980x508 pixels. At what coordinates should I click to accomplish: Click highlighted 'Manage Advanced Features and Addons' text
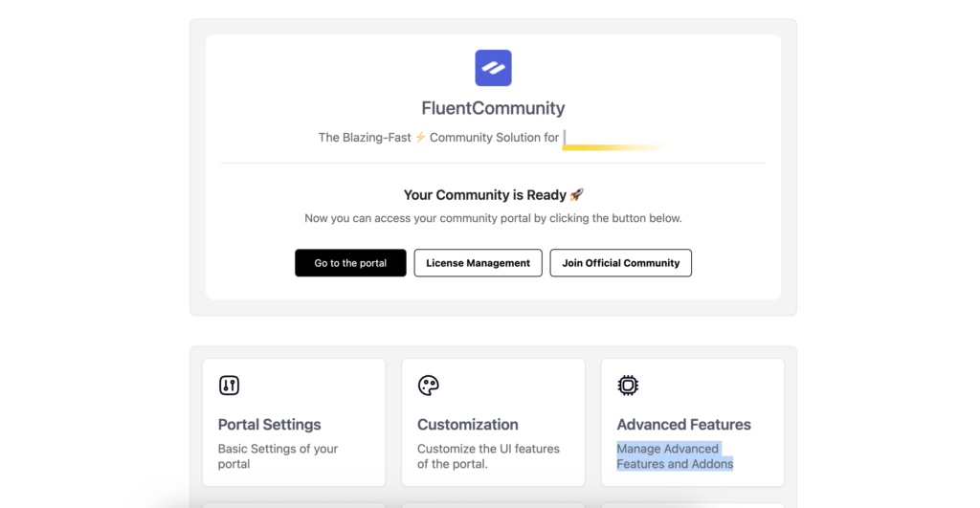675,456
